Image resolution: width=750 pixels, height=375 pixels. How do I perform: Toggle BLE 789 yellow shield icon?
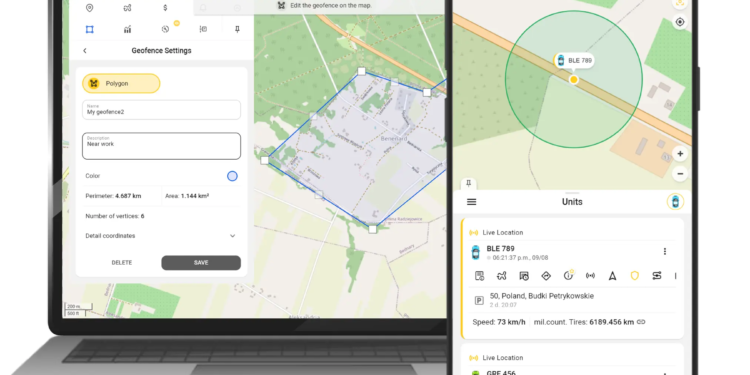tap(634, 276)
